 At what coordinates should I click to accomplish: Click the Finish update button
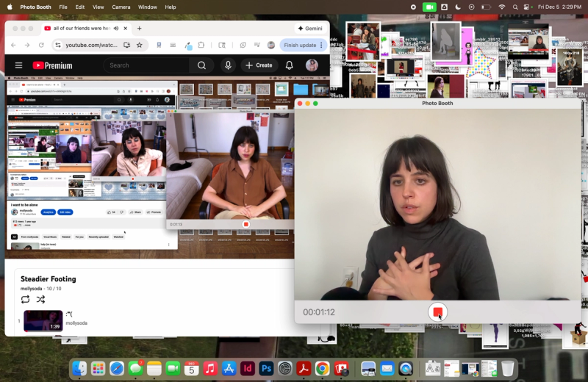(300, 45)
